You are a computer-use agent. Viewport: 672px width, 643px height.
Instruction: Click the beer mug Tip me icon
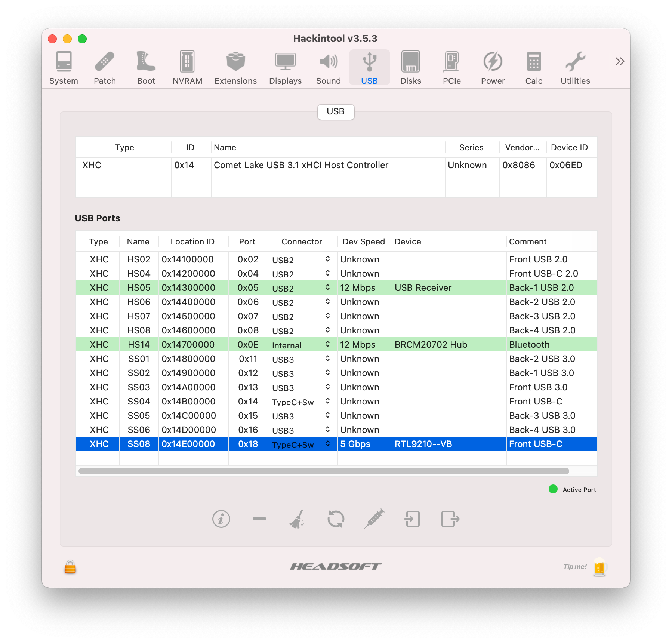tap(599, 567)
